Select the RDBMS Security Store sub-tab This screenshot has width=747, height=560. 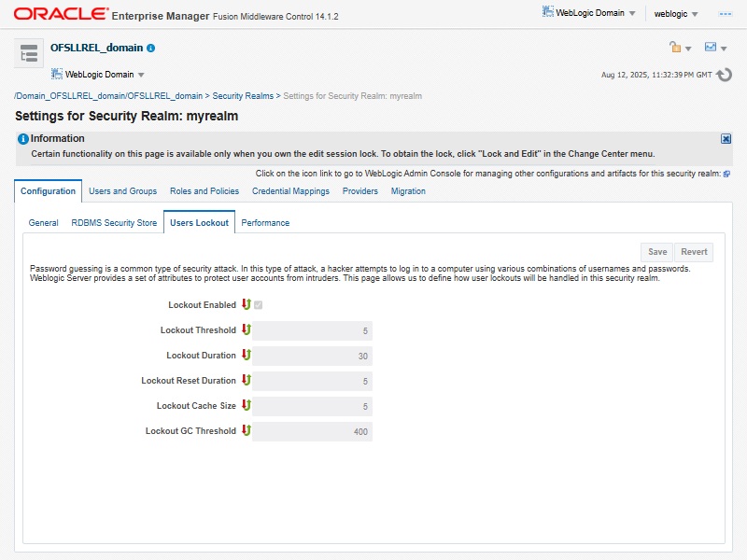point(114,223)
